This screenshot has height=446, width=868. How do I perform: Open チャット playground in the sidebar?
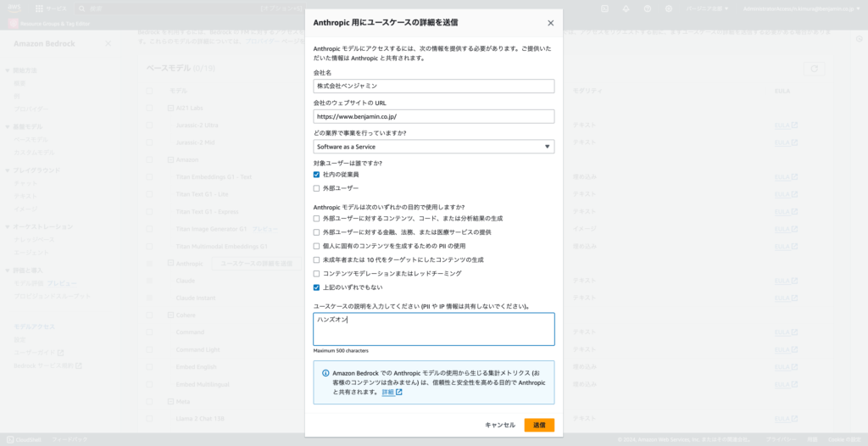25,183
